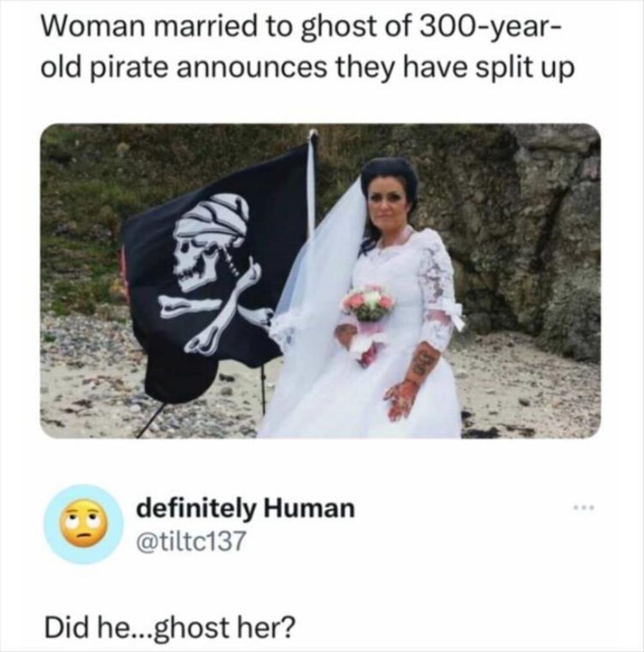Click the bride's flower bouquet in the photo
The width and height of the screenshot is (644, 652).
[x=367, y=304]
